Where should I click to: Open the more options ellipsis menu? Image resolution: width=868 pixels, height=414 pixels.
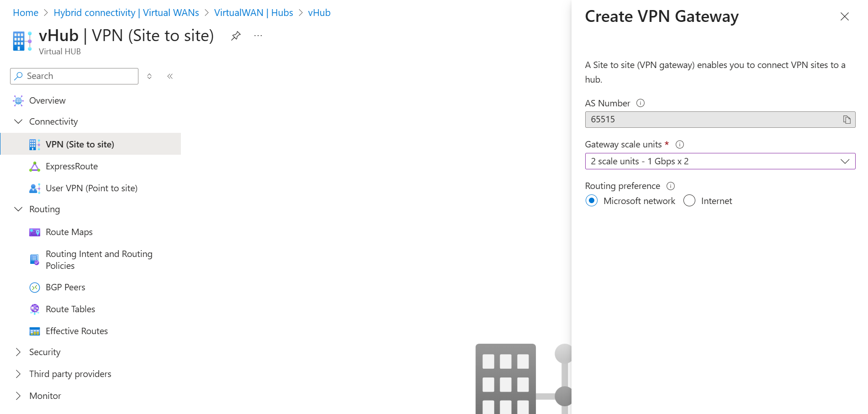pos(258,36)
